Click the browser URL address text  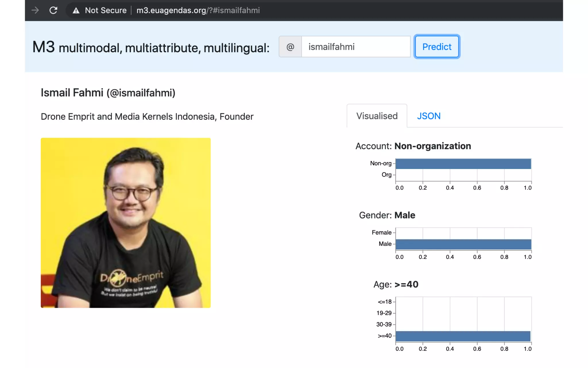point(198,10)
